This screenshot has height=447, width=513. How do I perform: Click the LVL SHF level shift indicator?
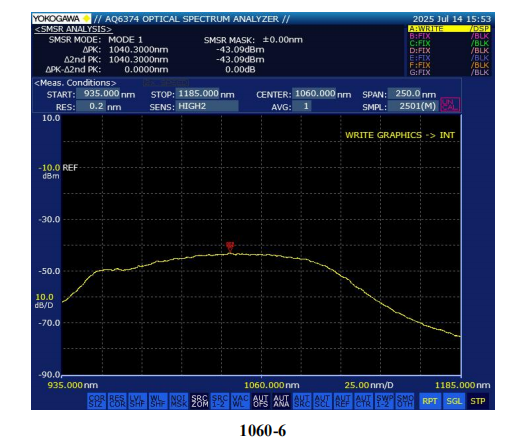point(137,401)
